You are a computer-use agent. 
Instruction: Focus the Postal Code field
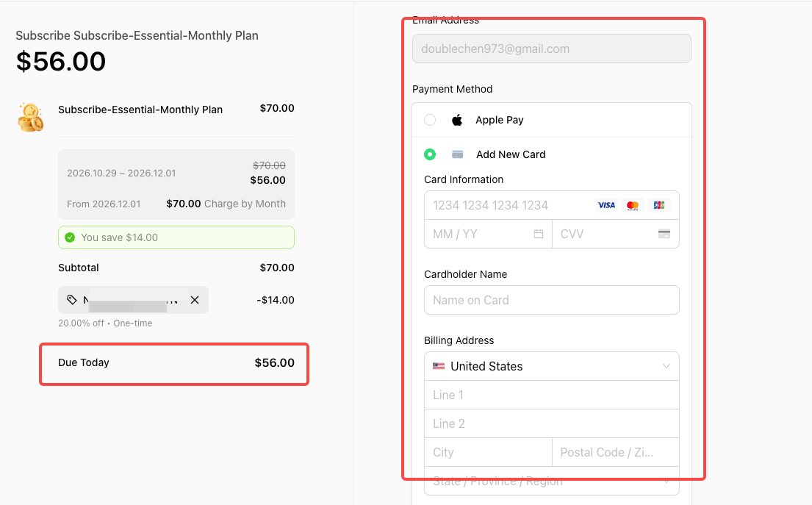pos(616,452)
